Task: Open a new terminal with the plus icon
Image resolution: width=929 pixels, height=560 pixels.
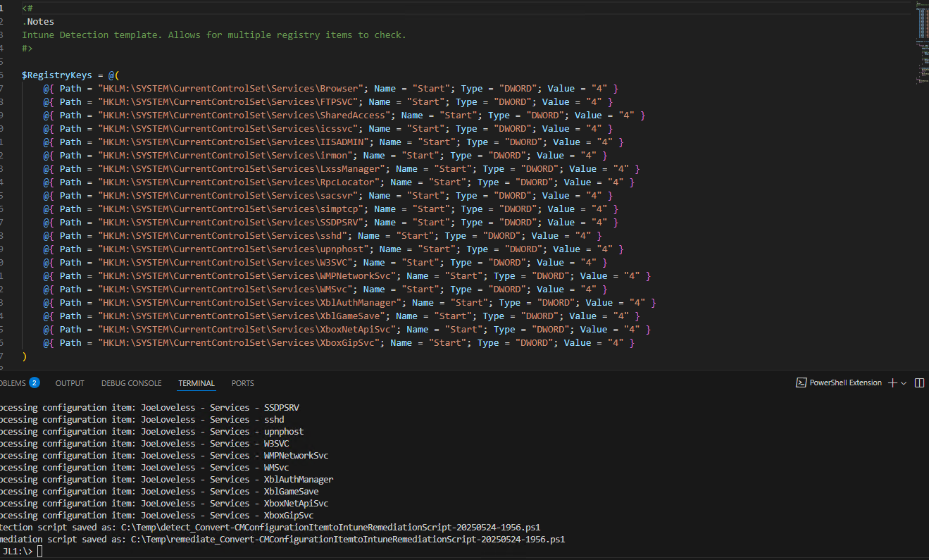Action: [893, 382]
